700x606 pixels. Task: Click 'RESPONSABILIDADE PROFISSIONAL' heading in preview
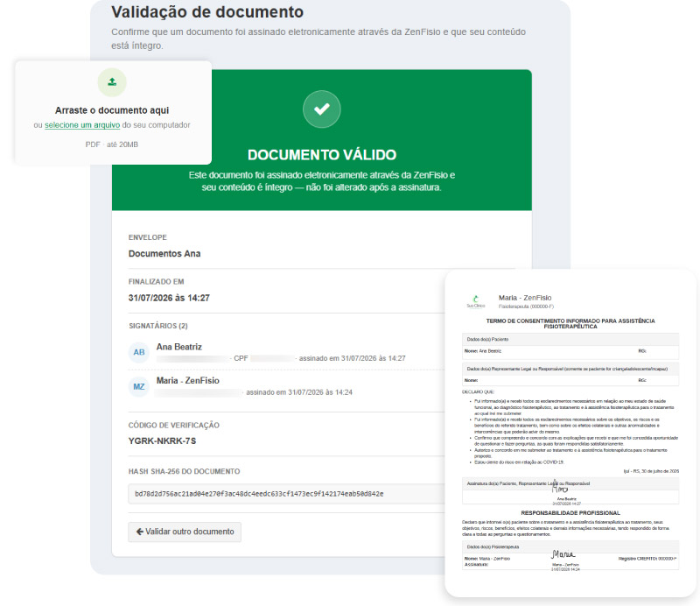570,513
